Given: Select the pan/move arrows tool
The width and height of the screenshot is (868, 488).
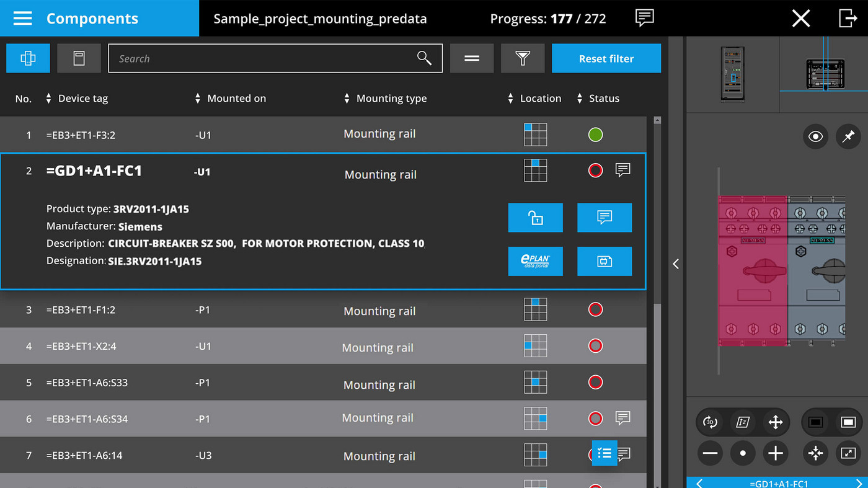Looking at the screenshot, I should coord(775,422).
